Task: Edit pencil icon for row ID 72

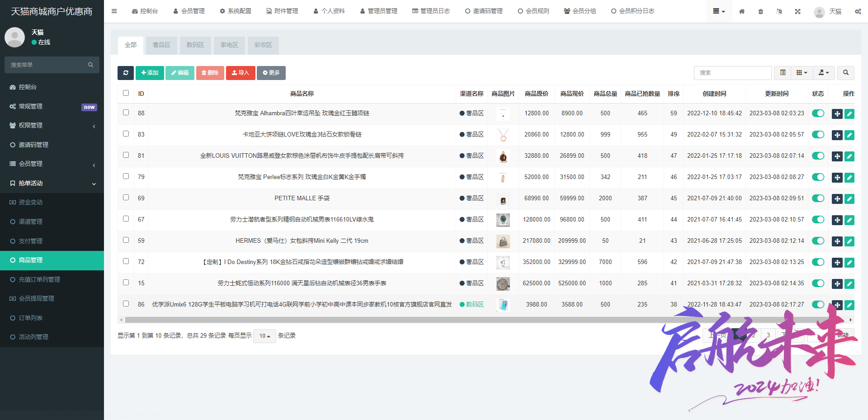Action: tap(849, 263)
